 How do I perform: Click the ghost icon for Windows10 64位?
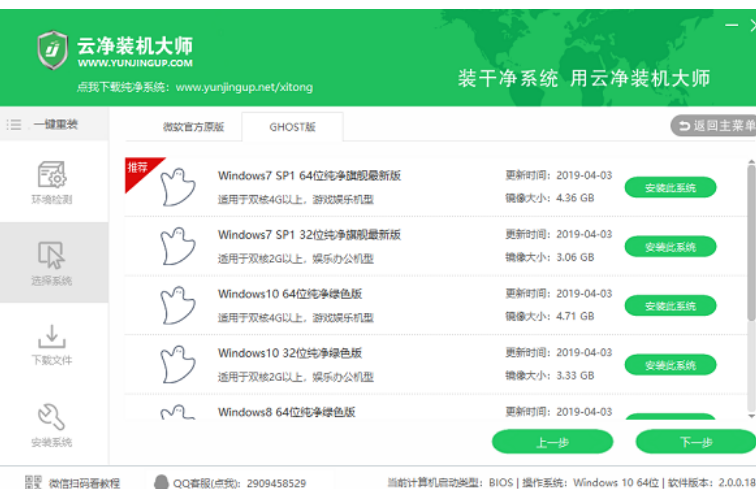pos(177,305)
